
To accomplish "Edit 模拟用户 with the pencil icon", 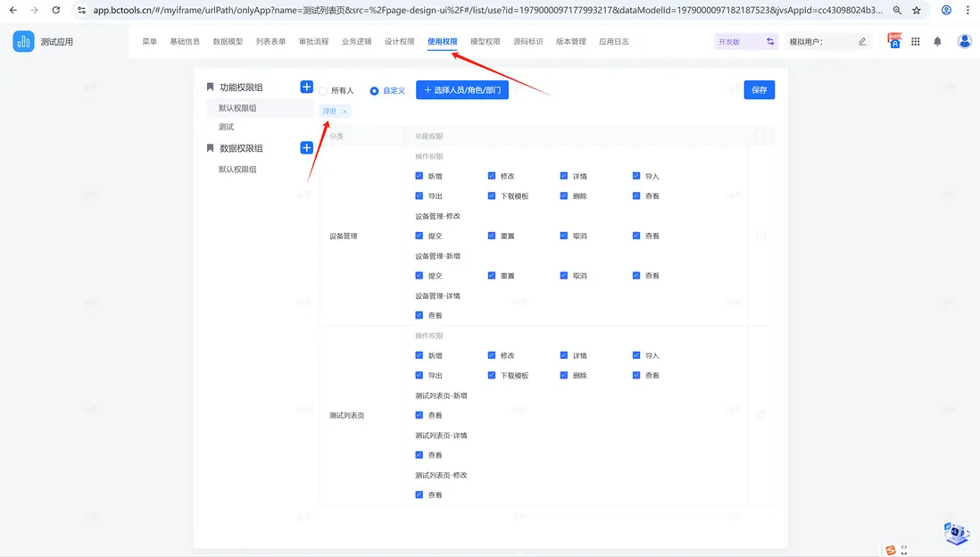I will 862,41.
